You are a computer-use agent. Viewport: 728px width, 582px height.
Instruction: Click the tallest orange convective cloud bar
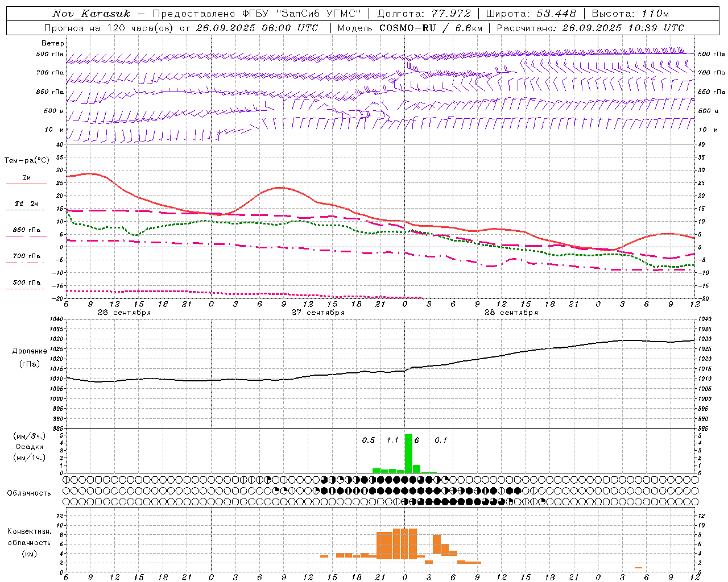[405, 544]
